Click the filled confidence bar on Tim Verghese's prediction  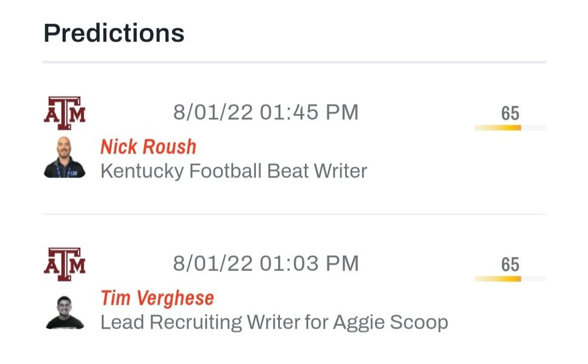tap(497, 279)
